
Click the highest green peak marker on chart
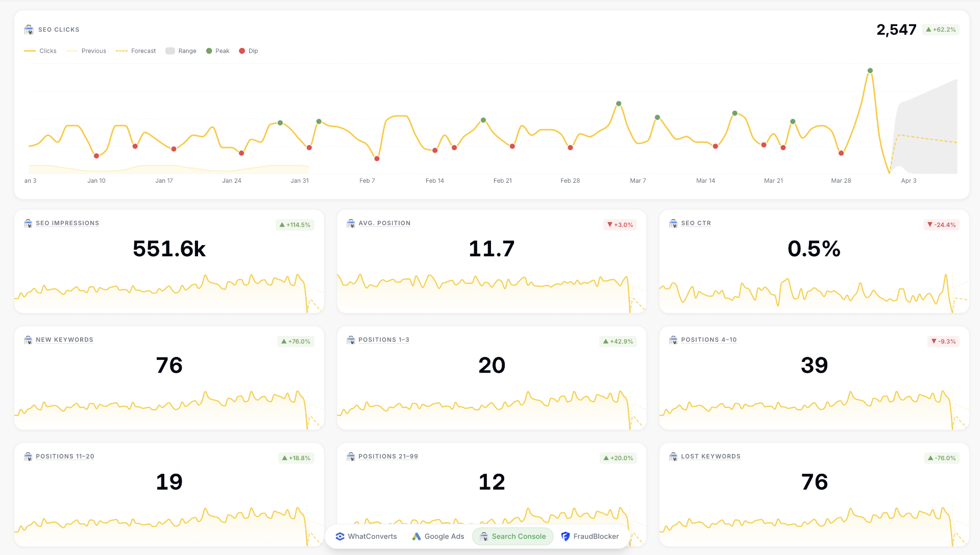point(870,70)
